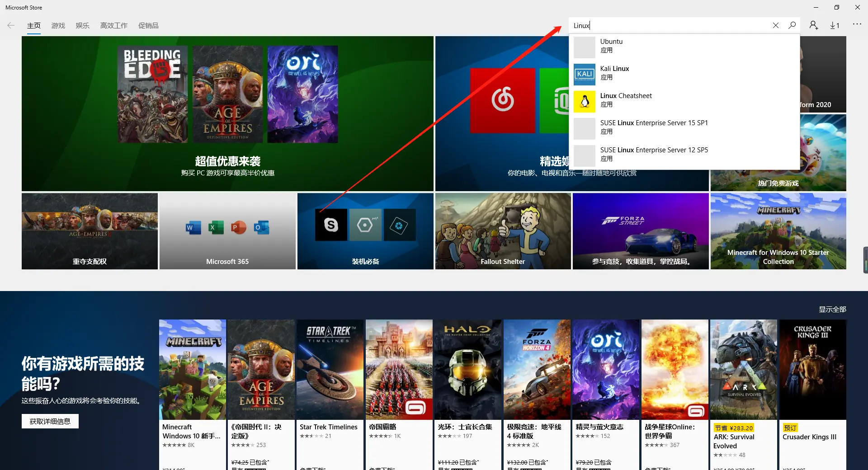The height and width of the screenshot is (470, 868).
Task: Open the ARK: Survival Evolved game card
Action: (x=744, y=395)
